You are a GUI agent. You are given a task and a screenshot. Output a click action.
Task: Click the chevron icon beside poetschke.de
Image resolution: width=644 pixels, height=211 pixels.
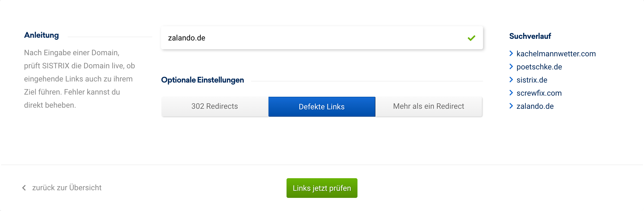point(511,67)
